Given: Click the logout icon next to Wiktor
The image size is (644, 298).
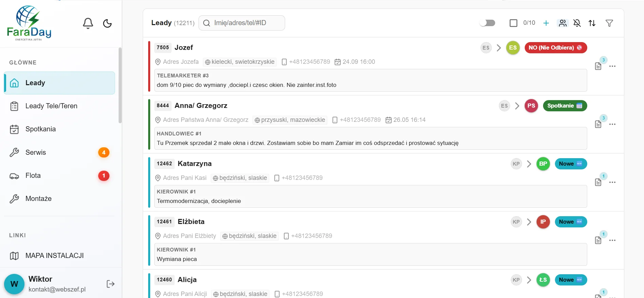Looking at the screenshot, I should 110,284.
